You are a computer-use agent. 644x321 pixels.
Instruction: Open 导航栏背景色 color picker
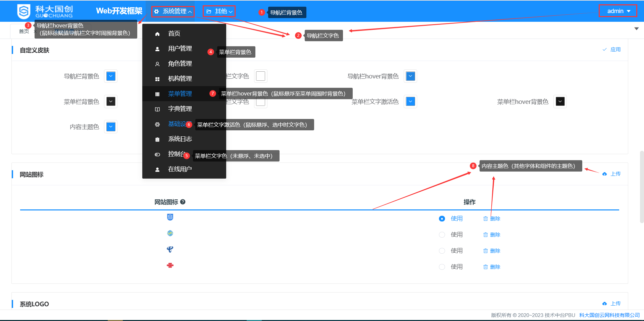tap(111, 76)
